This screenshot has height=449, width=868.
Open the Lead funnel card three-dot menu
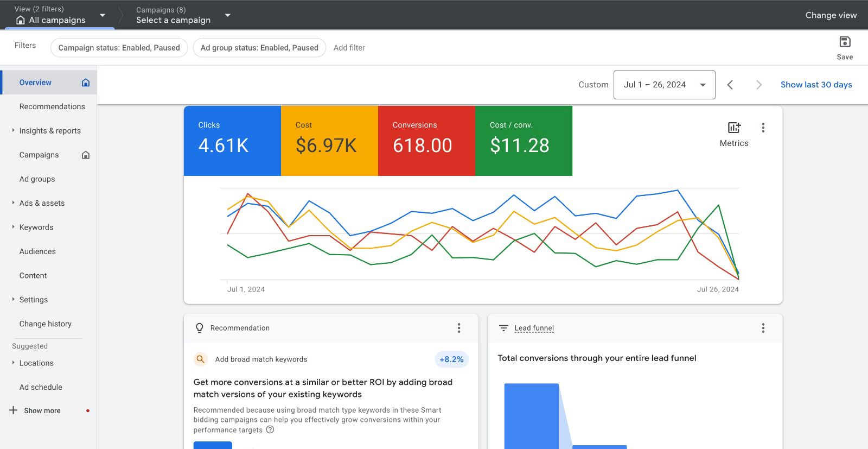763,328
